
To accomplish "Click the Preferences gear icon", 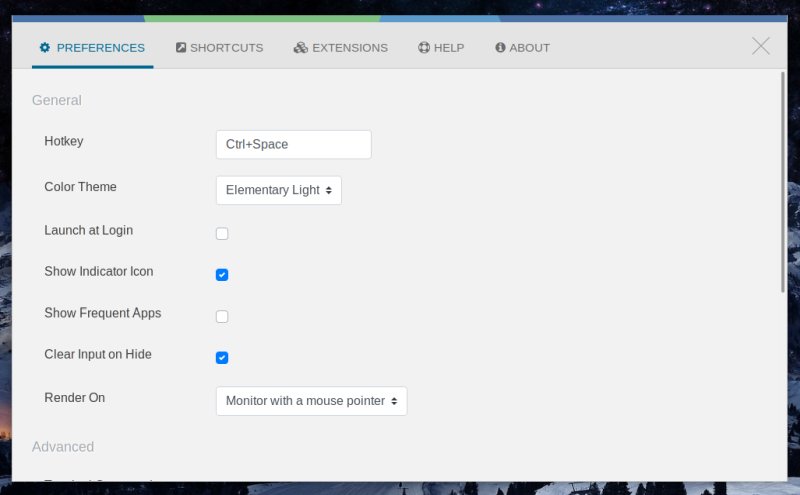I will coord(45,47).
